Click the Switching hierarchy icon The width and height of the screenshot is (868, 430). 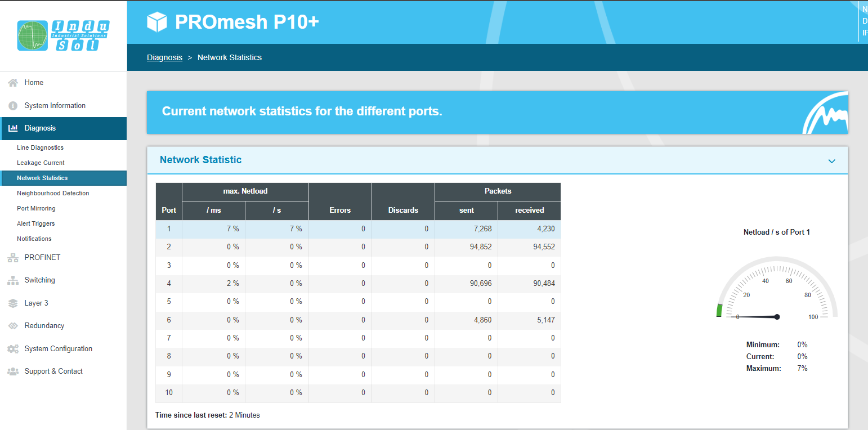point(13,280)
